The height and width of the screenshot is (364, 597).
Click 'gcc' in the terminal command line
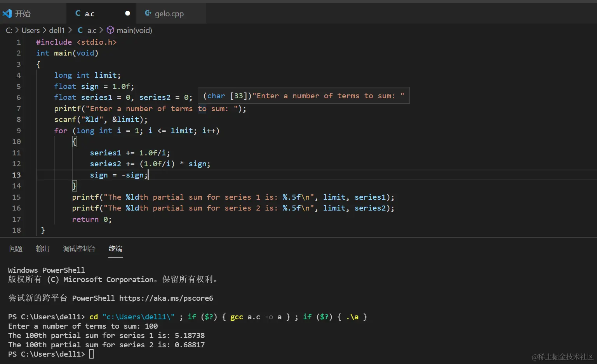pyautogui.click(x=237, y=317)
